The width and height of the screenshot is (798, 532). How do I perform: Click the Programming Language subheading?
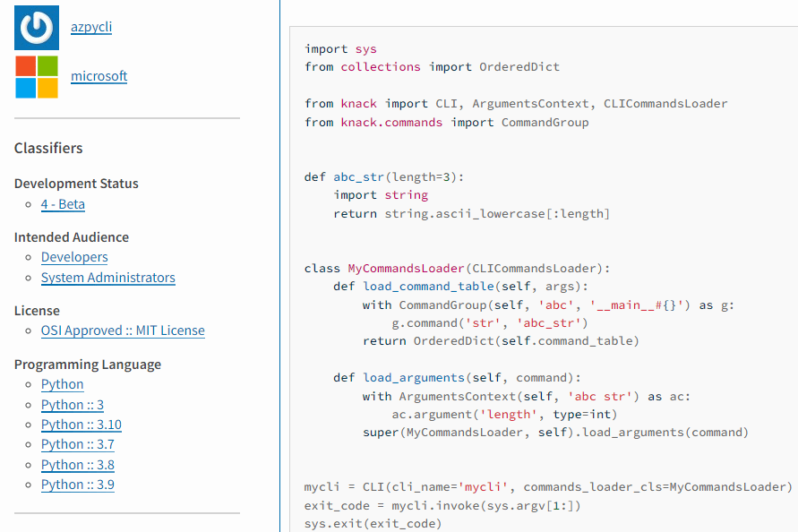[88, 365]
